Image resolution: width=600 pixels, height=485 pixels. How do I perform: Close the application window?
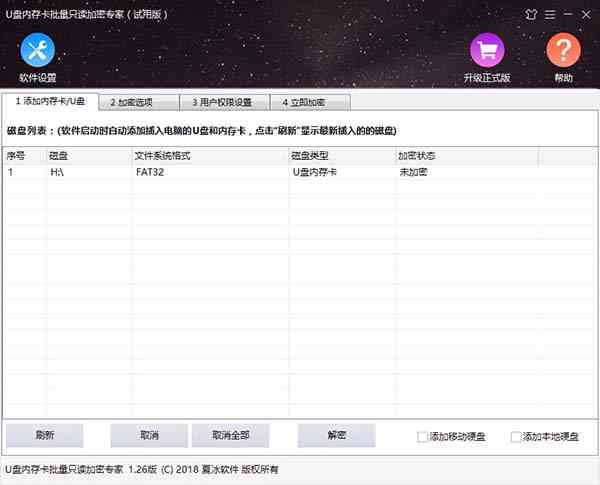click(x=586, y=15)
